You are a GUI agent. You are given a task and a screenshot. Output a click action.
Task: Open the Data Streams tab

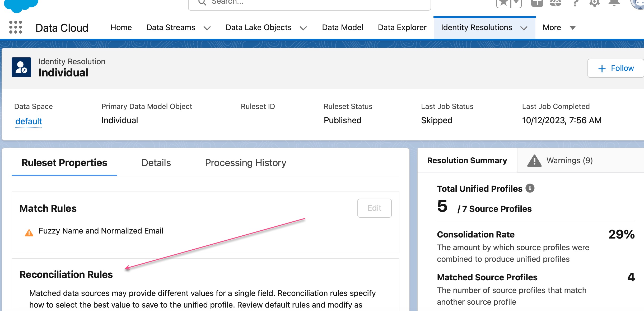pyautogui.click(x=171, y=28)
